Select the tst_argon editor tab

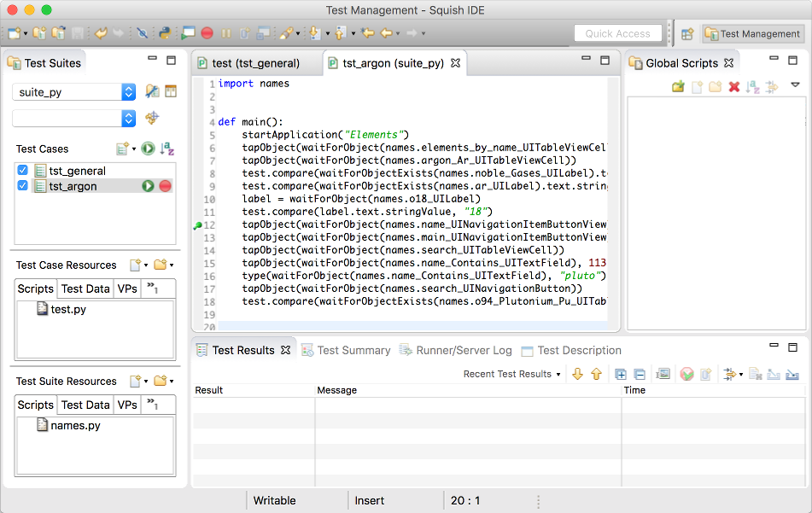coord(393,62)
